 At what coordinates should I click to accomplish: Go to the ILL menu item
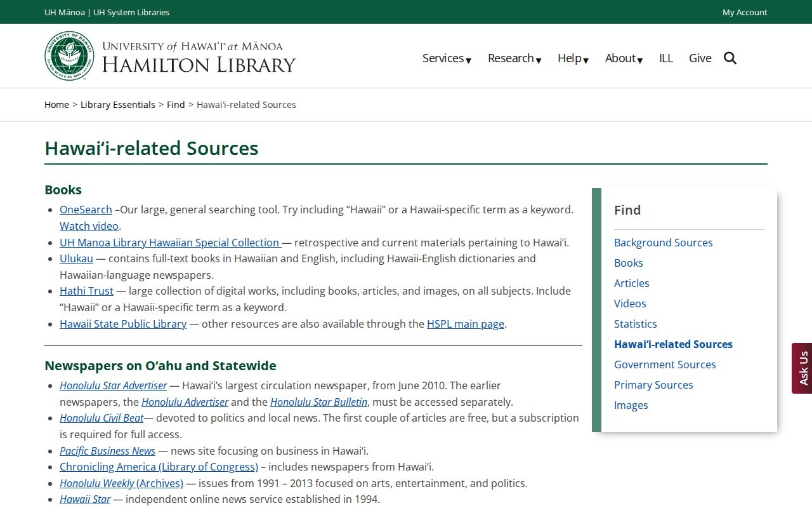click(666, 58)
